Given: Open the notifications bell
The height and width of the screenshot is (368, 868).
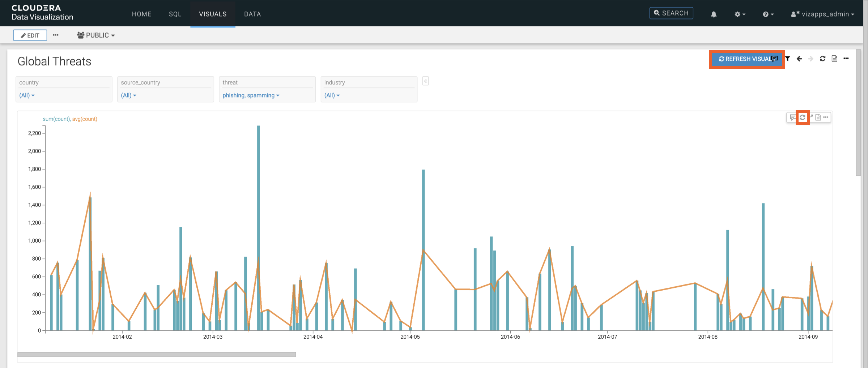Looking at the screenshot, I should (x=714, y=14).
